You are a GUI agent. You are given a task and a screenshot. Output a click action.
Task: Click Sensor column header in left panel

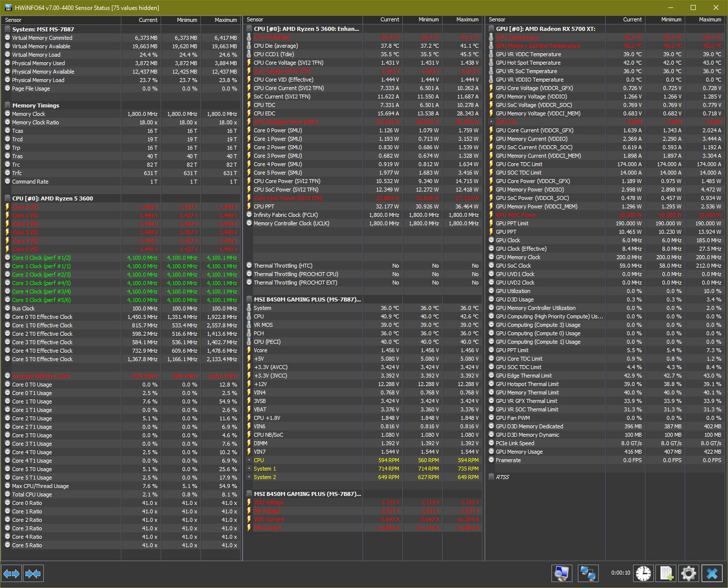point(61,20)
